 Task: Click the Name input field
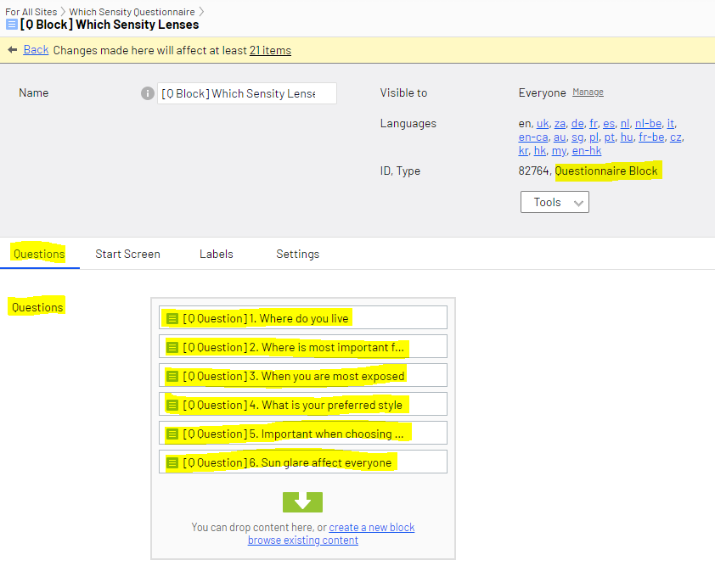pos(247,93)
